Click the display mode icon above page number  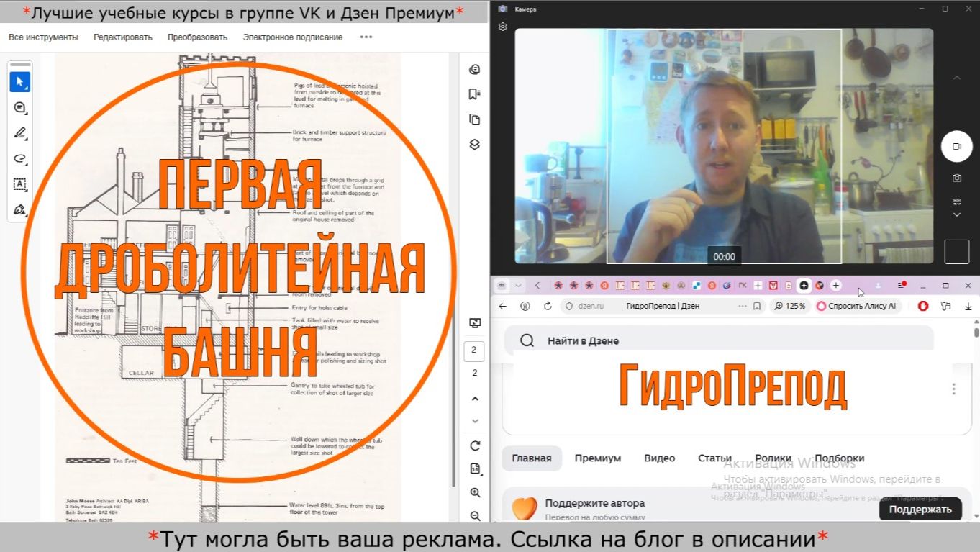click(474, 323)
